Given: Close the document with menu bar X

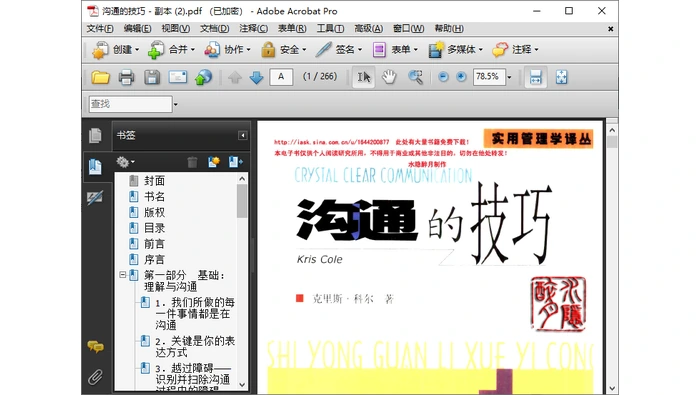Looking at the screenshot, I should [610, 29].
